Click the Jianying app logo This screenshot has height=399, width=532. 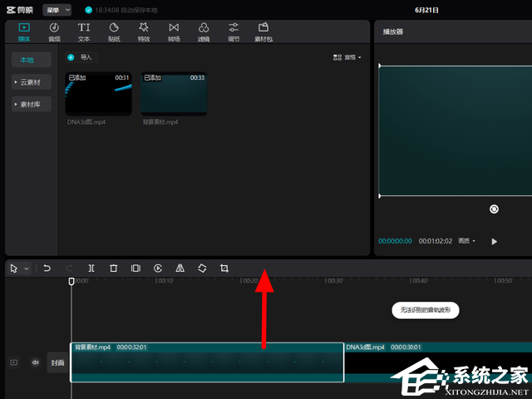pos(20,10)
